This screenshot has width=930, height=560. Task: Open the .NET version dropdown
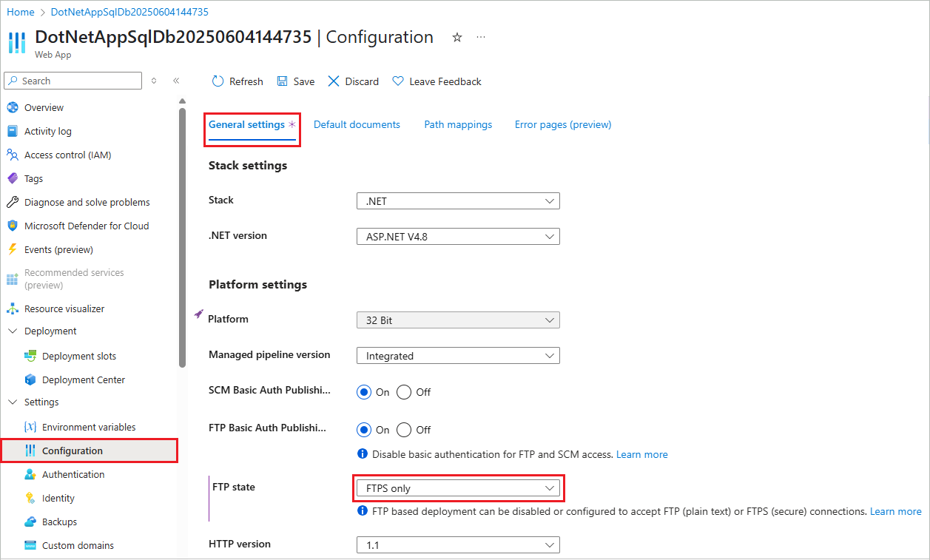pyautogui.click(x=458, y=237)
